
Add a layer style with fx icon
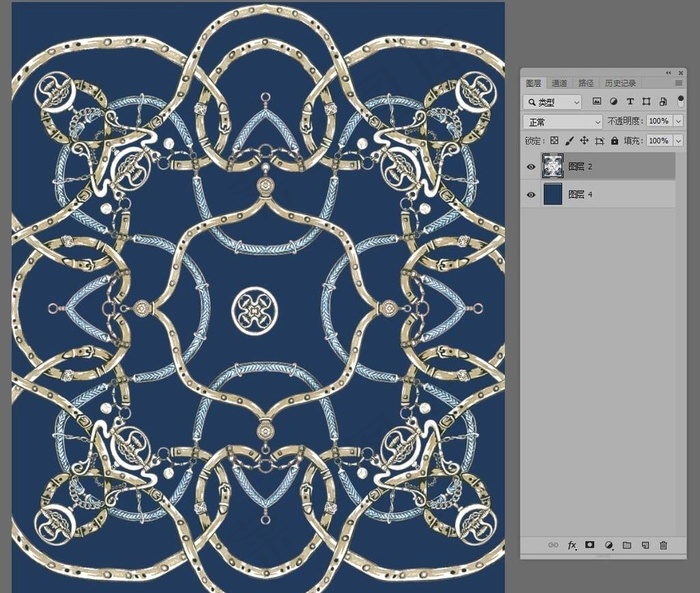[x=572, y=545]
